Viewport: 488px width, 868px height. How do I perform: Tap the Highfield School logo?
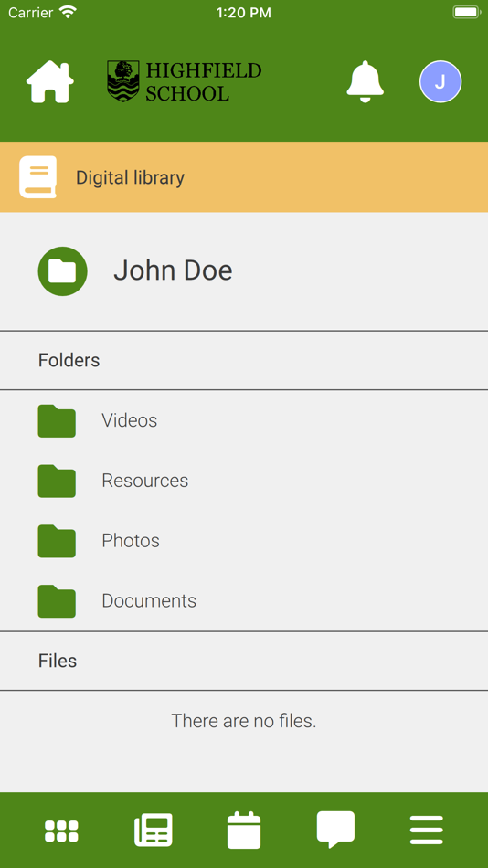tap(184, 81)
